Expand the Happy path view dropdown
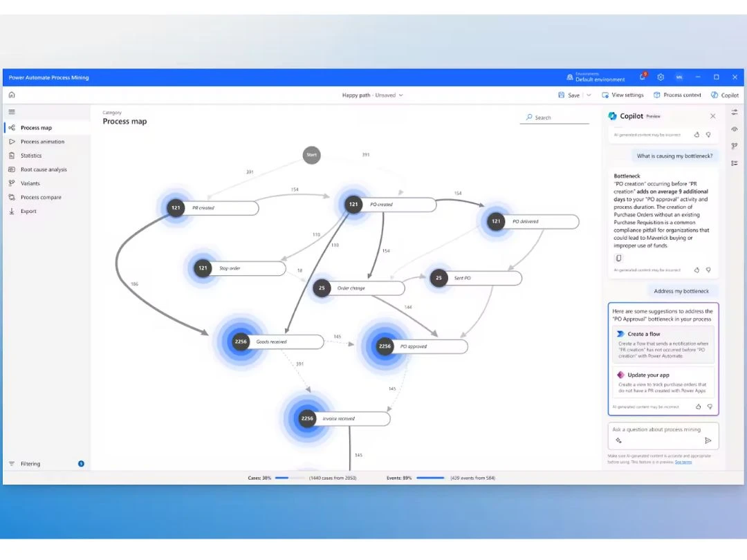Viewport: 747px width, 560px height. [x=400, y=95]
